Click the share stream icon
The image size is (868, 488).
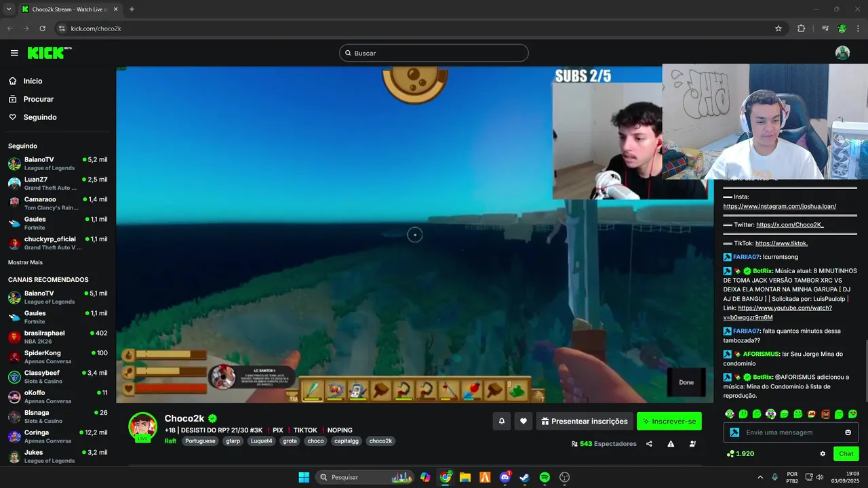click(x=649, y=444)
